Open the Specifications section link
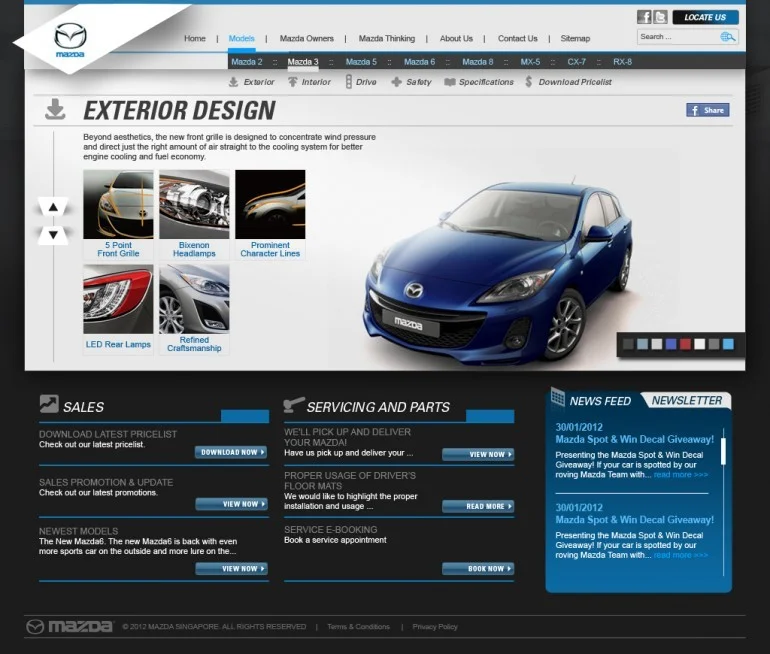The image size is (770, 654). pyautogui.click(x=479, y=82)
